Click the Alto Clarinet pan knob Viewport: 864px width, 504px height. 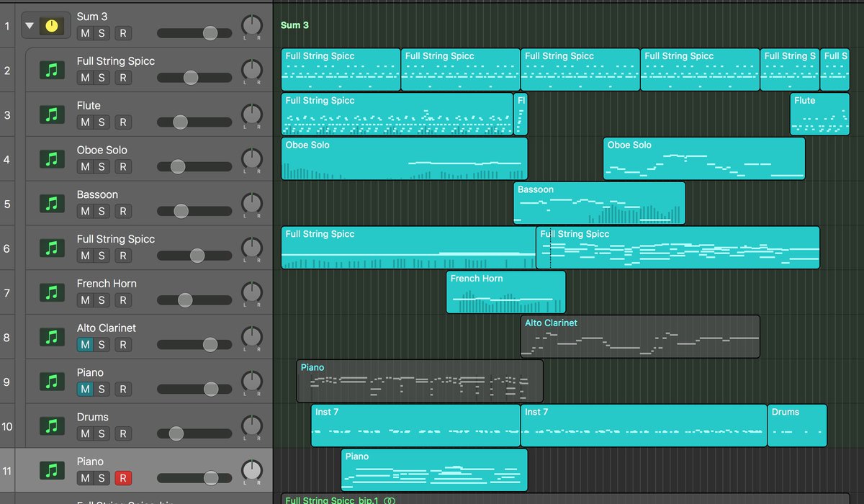[x=251, y=337]
